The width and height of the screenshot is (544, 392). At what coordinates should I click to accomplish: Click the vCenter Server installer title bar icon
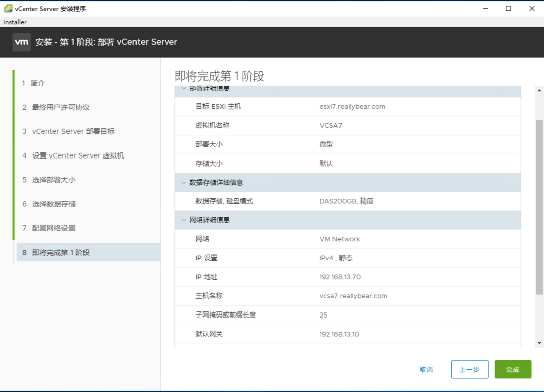coord(8,9)
